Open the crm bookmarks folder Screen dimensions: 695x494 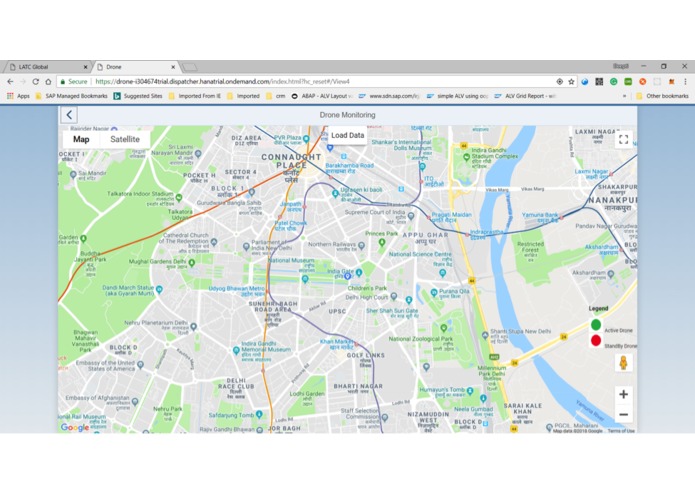[x=276, y=96]
